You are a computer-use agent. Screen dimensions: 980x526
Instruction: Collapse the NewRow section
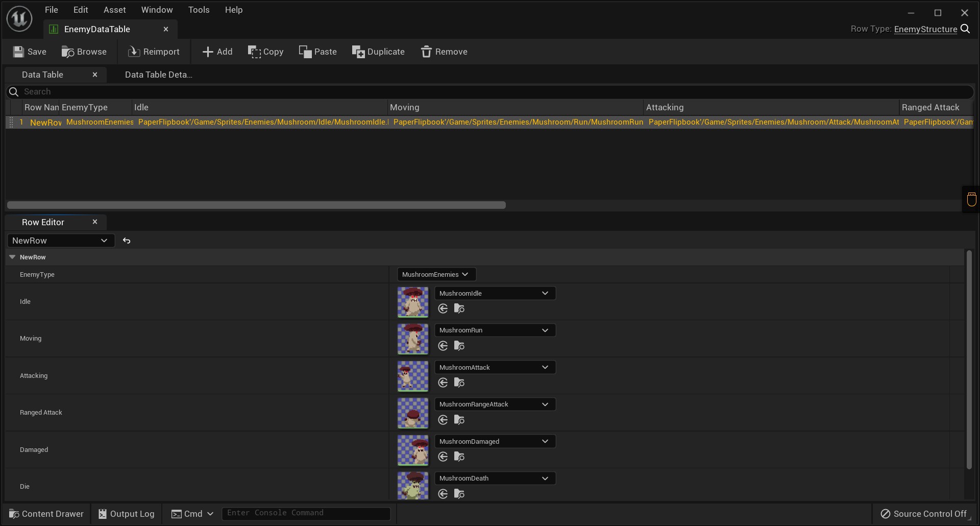(12, 257)
